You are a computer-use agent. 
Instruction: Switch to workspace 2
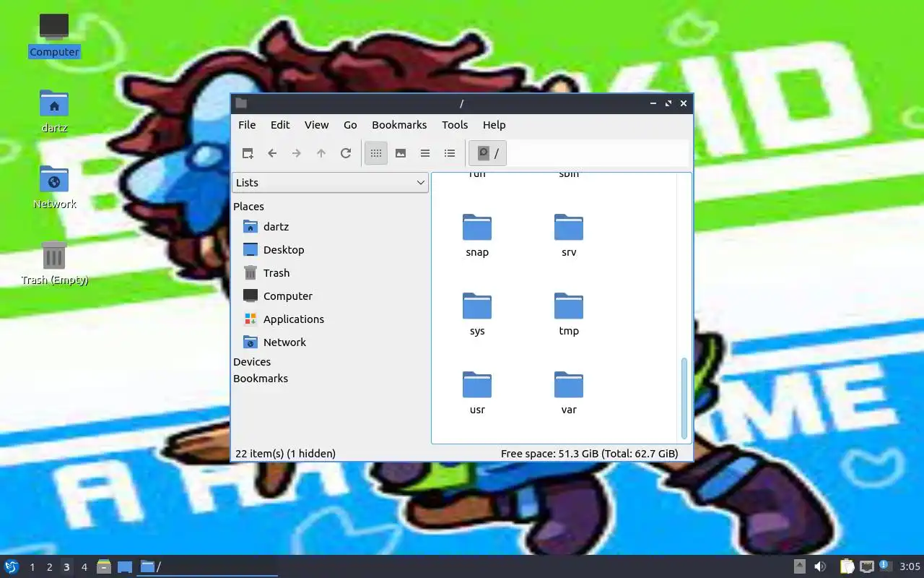(50, 567)
